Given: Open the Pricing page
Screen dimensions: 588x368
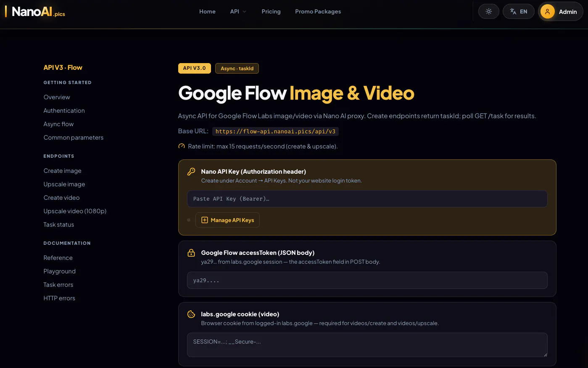Looking at the screenshot, I should (x=271, y=11).
